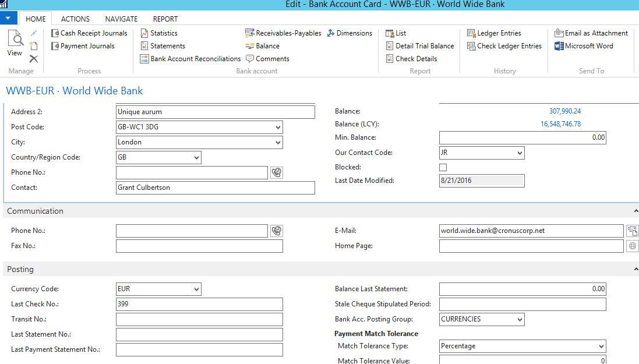The height and width of the screenshot is (364, 639).
Task: Open the Our Contact Code dropdown
Action: tap(520, 153)
